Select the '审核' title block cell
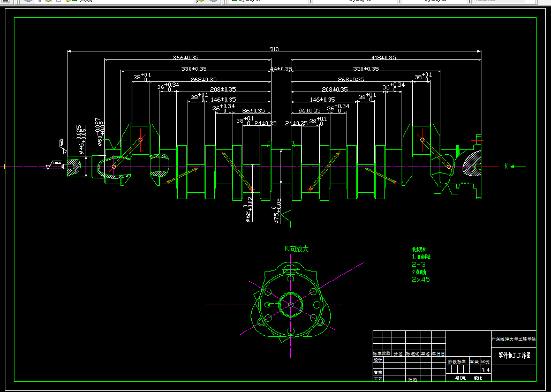This screenshot has width=551, height=392. (378, 372)
